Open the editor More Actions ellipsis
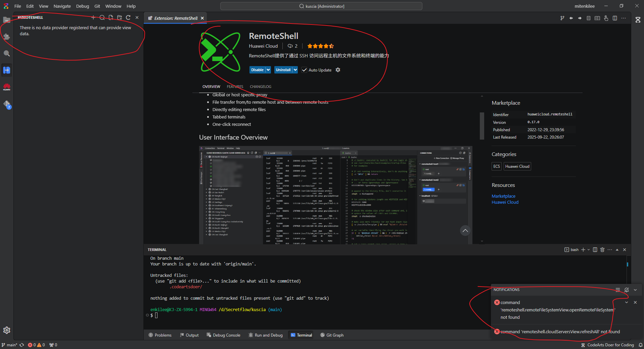Viewport: 644px width, 349px height. [624, 18]
